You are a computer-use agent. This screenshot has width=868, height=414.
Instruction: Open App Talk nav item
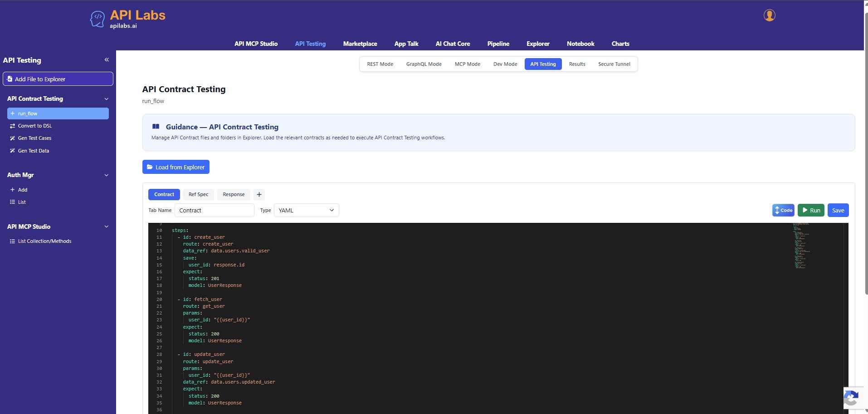[x=406, y=44]
